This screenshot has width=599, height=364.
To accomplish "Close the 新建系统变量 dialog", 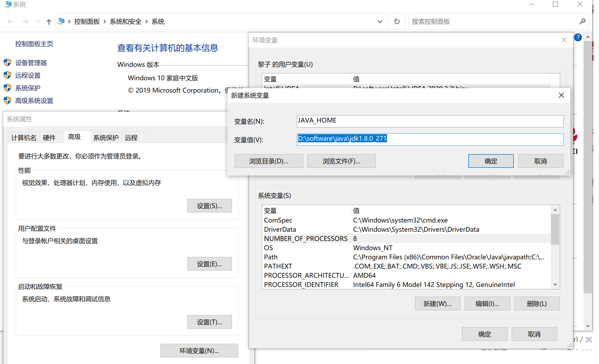I will click(561, 95).
